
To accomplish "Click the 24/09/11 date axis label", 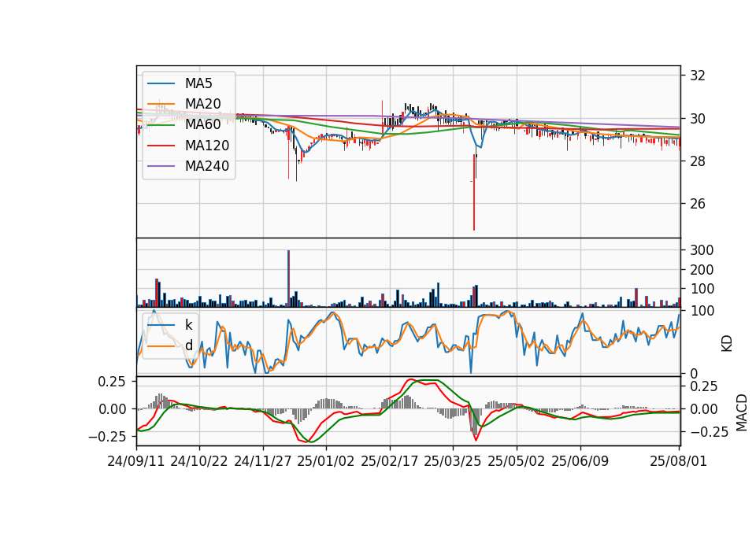I will click(x=136, y=461).
